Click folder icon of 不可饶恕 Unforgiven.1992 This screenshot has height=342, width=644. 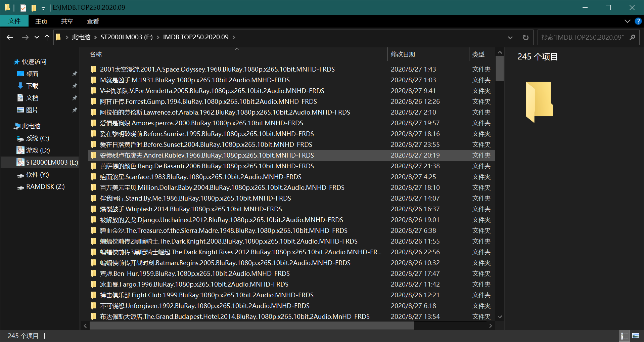pos(94,306)
